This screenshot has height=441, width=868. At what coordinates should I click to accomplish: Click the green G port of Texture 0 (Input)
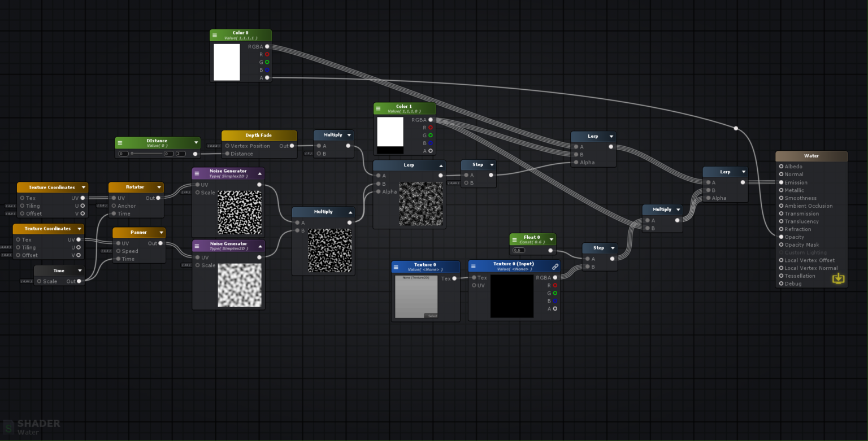tap(555, 293)
